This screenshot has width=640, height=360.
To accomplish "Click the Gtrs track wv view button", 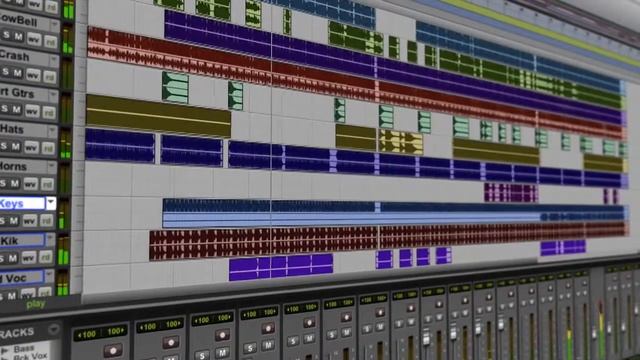I will [33, 111].
